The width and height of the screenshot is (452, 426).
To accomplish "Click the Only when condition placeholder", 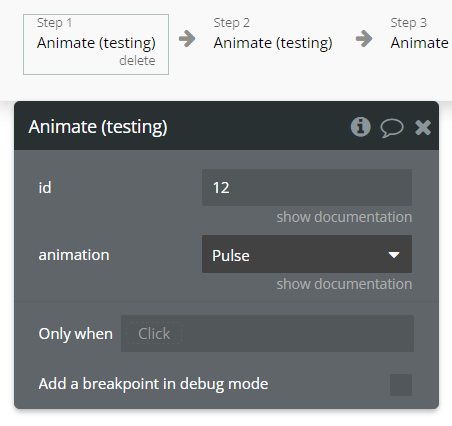I will pyautogui.click(x=154, y=333).
